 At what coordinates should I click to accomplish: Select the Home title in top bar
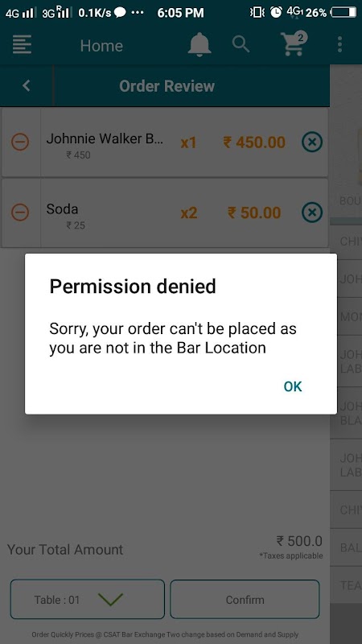click(101, 46)
